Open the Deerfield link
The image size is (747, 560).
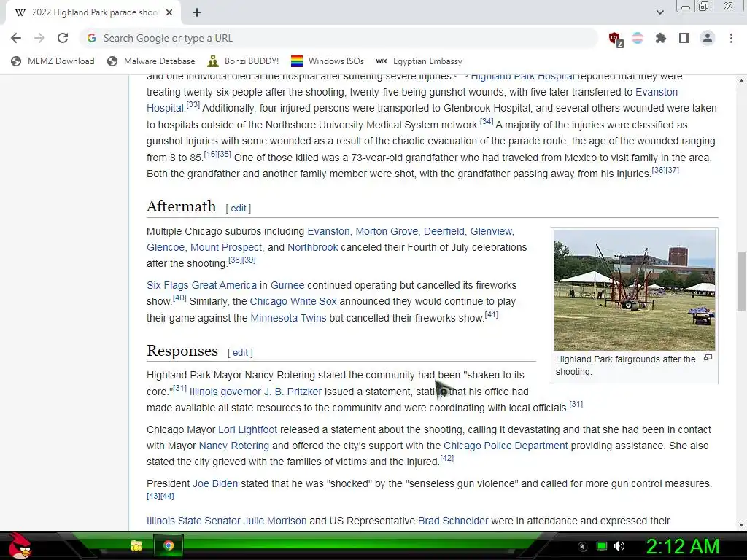(444, 231)
